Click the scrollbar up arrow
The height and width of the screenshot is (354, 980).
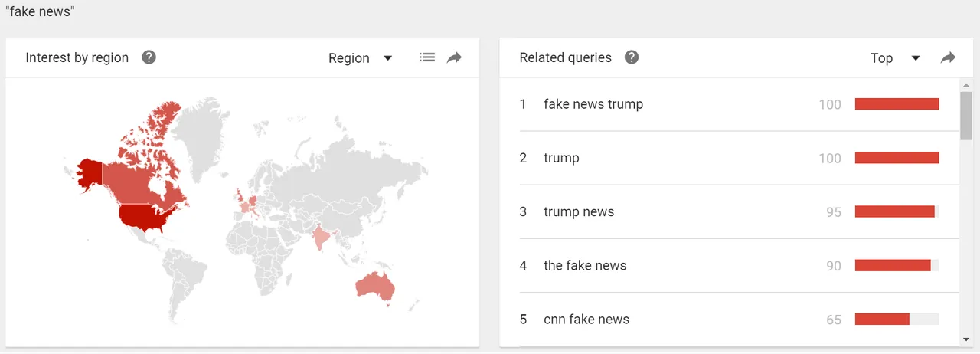tap(966, 84)
